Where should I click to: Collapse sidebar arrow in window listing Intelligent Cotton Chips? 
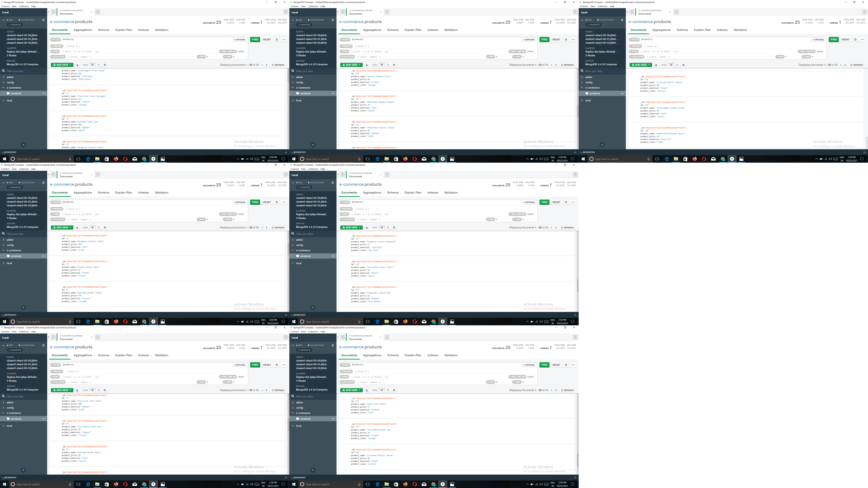coord(627,12)
